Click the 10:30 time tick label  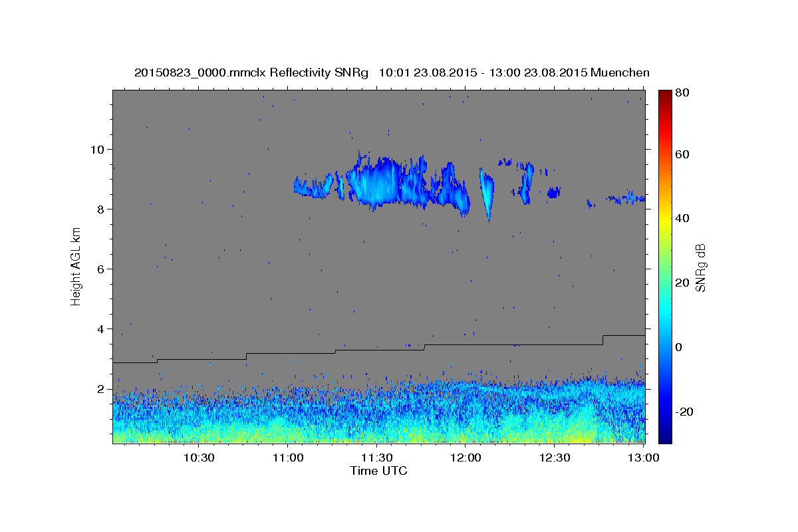(x=199, y=458)
